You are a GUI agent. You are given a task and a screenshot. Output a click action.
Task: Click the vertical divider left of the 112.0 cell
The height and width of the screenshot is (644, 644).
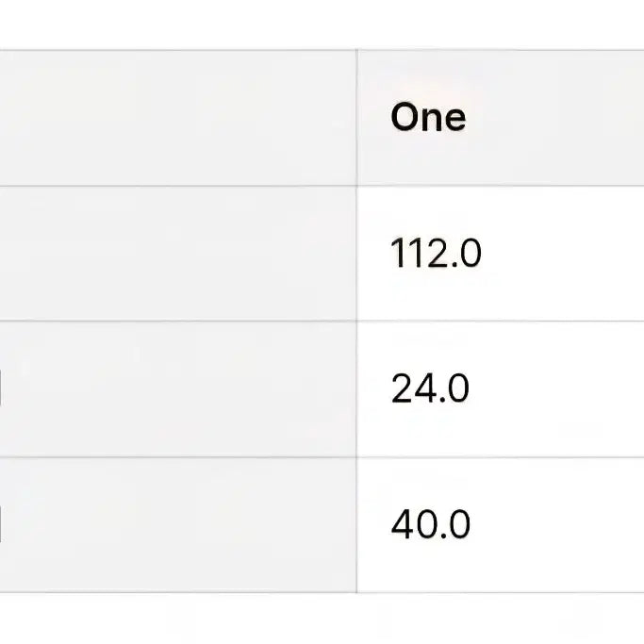(x=356, y=254)
